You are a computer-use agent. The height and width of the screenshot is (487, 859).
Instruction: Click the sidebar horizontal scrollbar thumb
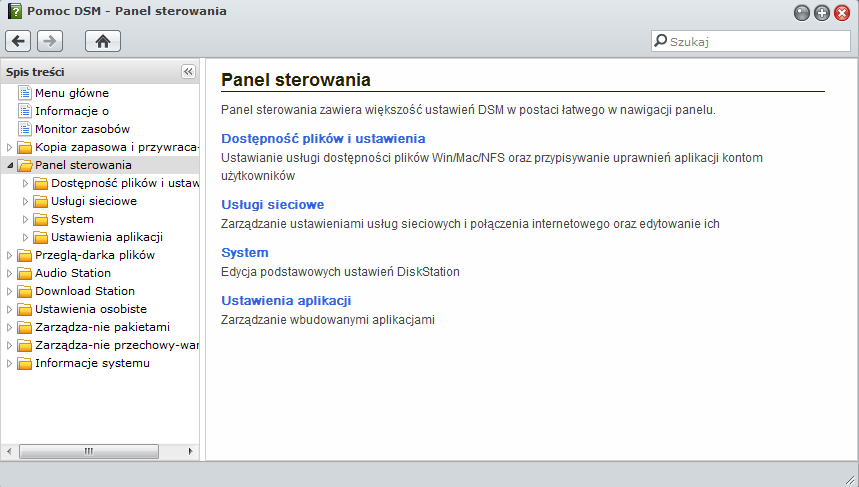click(x=89, y=451)
